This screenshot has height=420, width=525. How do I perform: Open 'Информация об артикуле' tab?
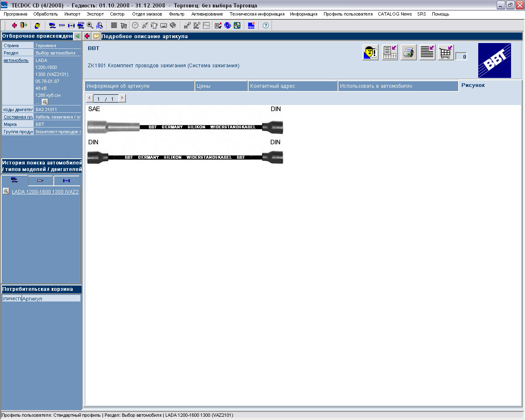tap(139, 86)
